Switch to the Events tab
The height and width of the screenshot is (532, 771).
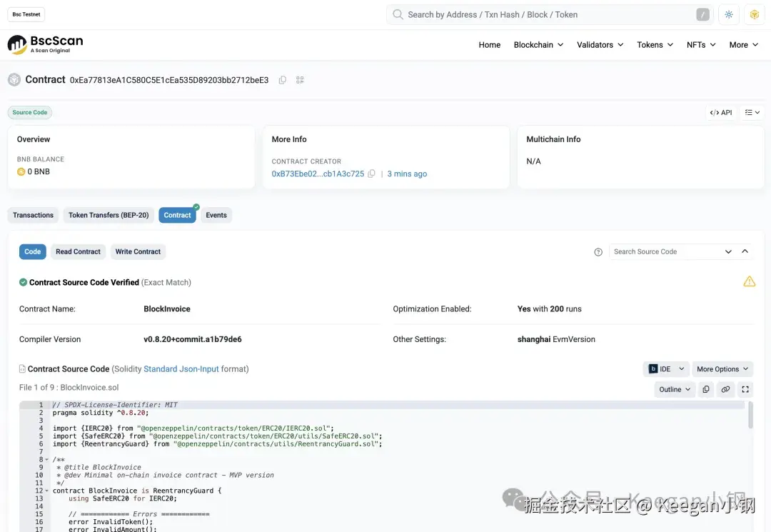[216, 216]
